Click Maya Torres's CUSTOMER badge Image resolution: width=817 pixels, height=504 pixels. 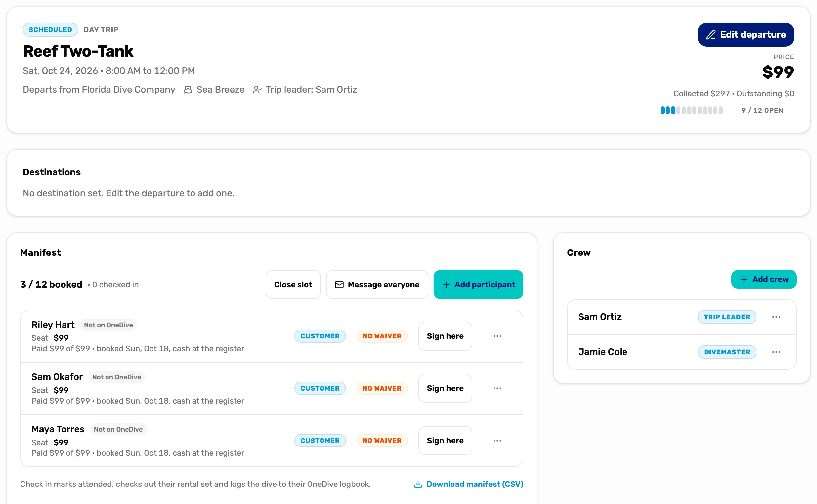(320, 441)
